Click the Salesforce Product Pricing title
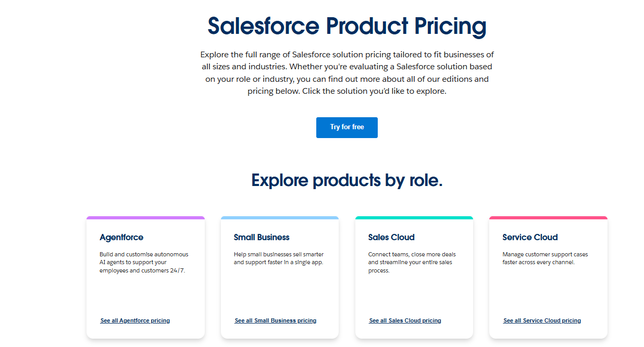The image size is (644, 347). click(346, 27)
